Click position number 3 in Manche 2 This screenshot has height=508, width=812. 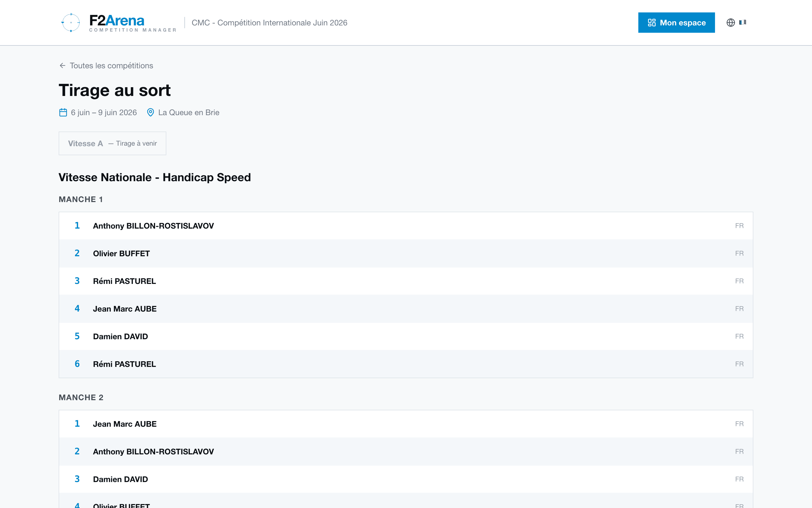77,479
